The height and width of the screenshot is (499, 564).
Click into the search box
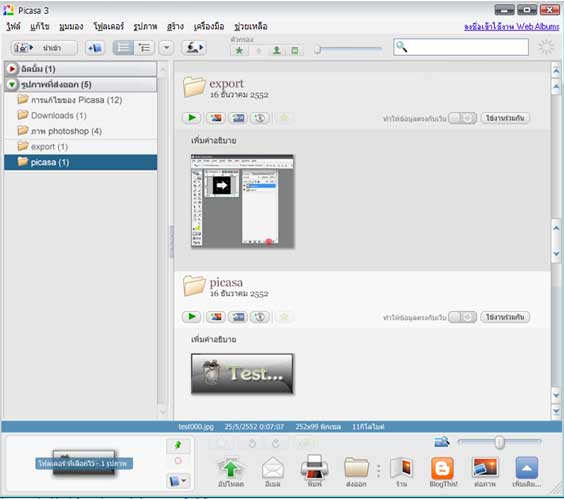click(x=461, y=47)
